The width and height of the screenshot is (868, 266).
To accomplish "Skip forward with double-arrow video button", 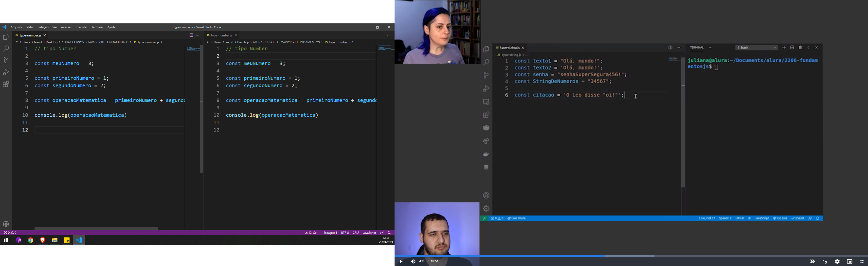I will pos(813,261).
